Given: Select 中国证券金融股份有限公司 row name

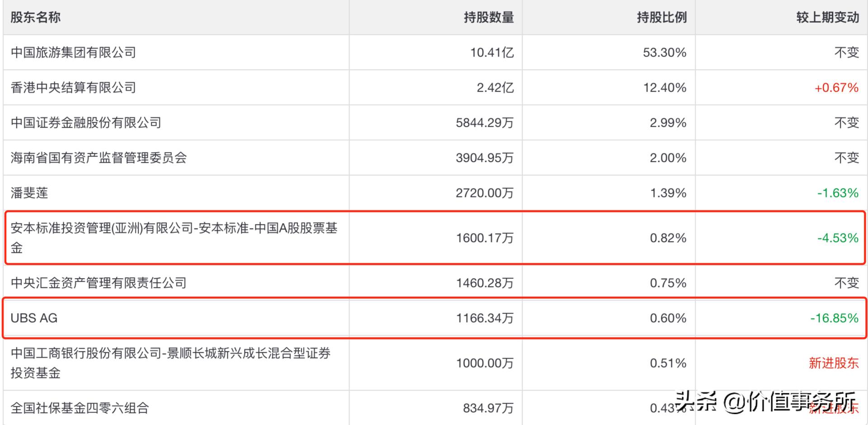Looking at the screenshot, I should (86, 123).
